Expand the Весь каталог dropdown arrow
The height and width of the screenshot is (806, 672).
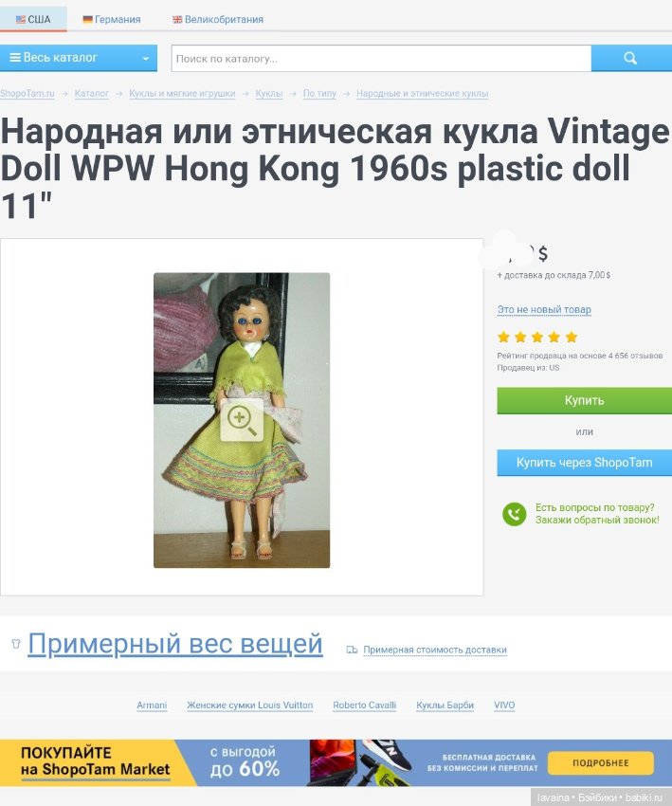(x=146, y=58)
